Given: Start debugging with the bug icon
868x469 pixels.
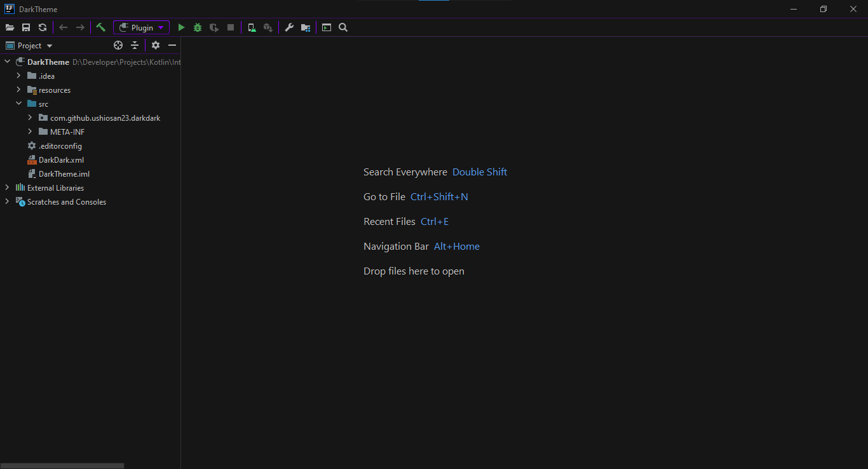Looking at the screenshot, I should point(198,27).
